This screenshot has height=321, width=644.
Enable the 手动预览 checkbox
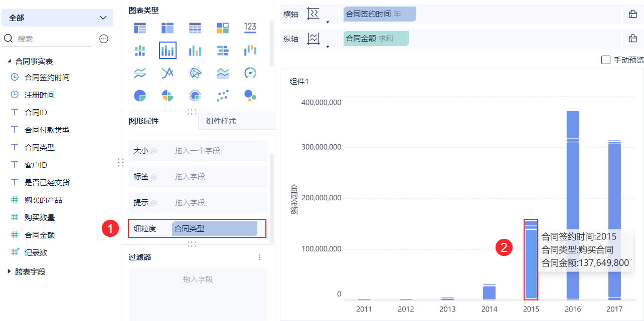606,60
